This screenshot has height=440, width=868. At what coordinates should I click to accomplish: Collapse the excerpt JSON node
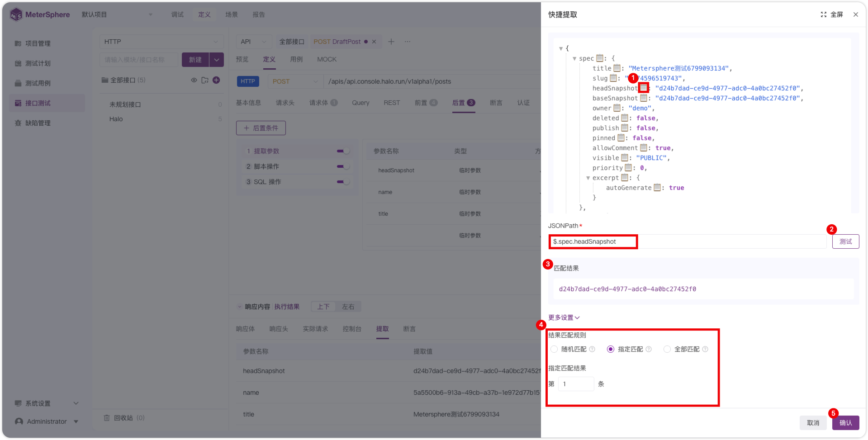[588, 178]
